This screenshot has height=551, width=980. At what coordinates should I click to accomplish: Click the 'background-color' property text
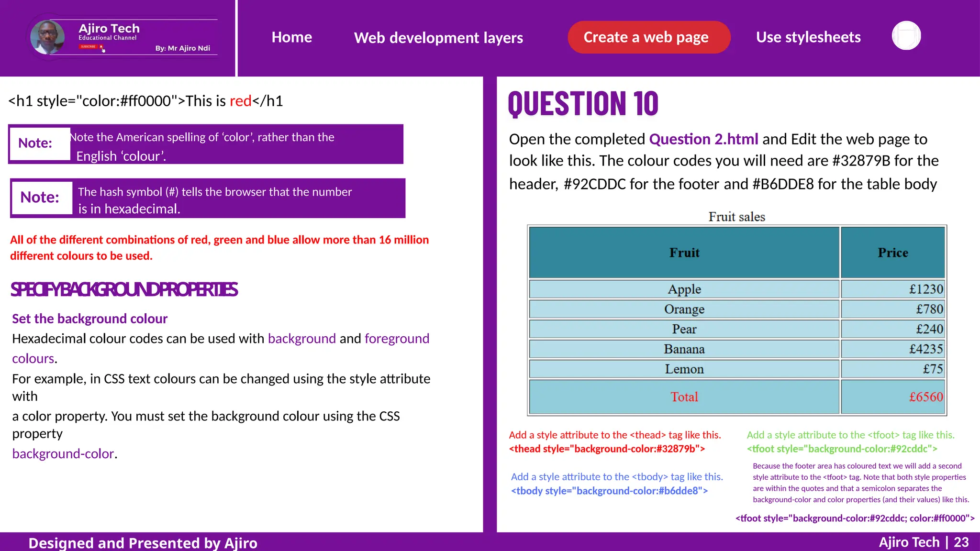[63, 453]
